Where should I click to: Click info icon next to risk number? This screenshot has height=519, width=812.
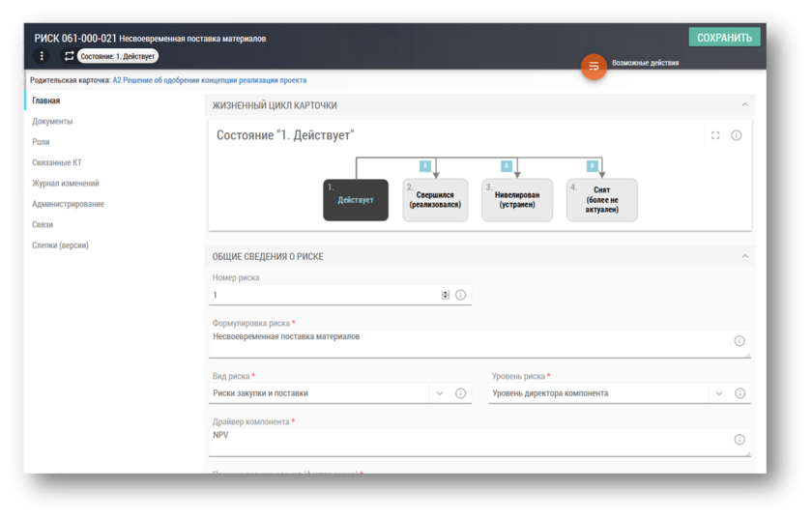click(460, 295)
